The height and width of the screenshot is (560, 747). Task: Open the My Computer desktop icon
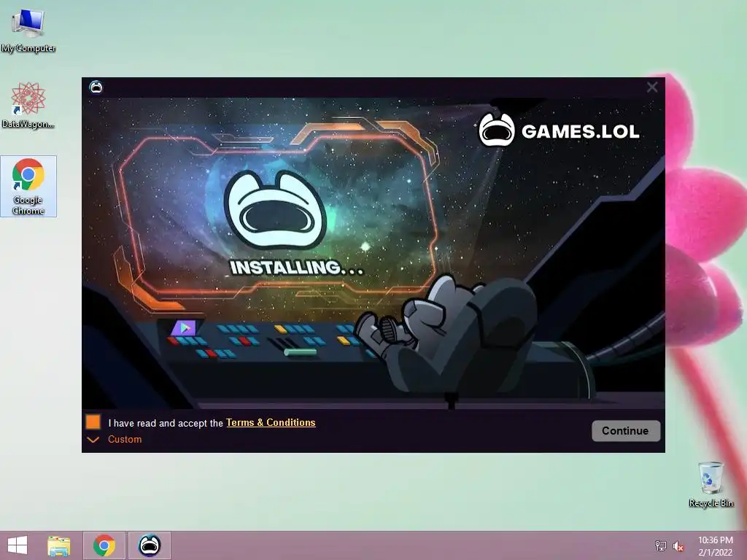click(28, 31)
